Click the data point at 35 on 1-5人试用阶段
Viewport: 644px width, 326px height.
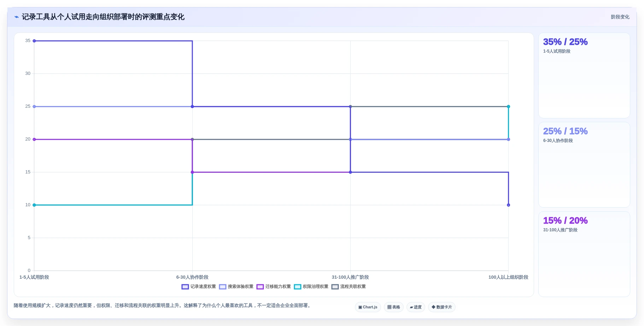(x=34, y=41)
